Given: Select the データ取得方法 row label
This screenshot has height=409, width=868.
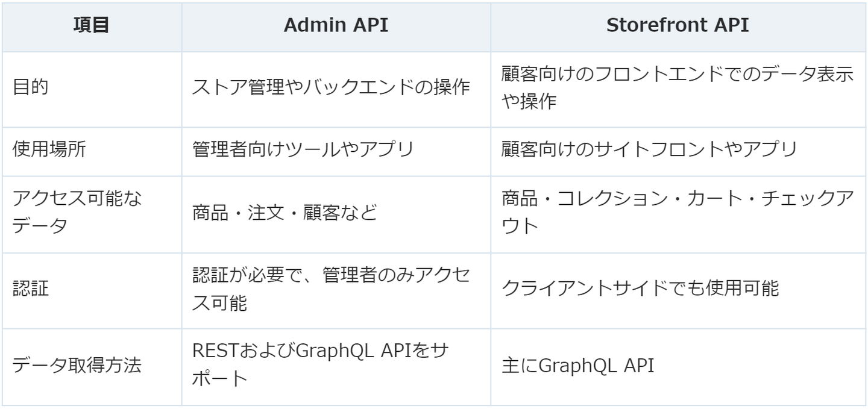Looking at the screenshot, I should point(77,365).
